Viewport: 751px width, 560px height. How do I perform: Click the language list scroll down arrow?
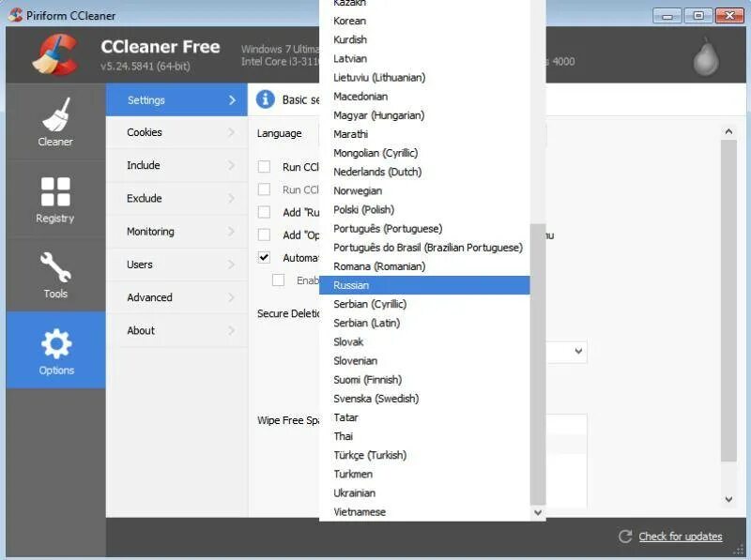(538, 512)
